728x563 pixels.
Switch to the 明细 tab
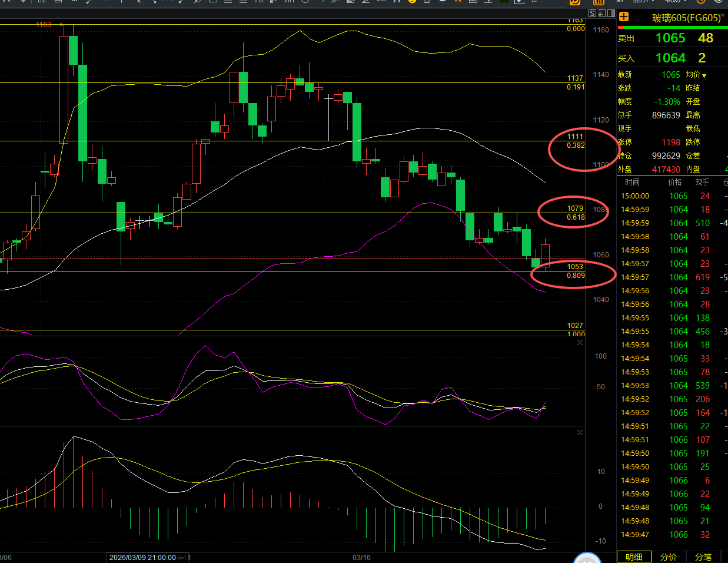point(634,557)
